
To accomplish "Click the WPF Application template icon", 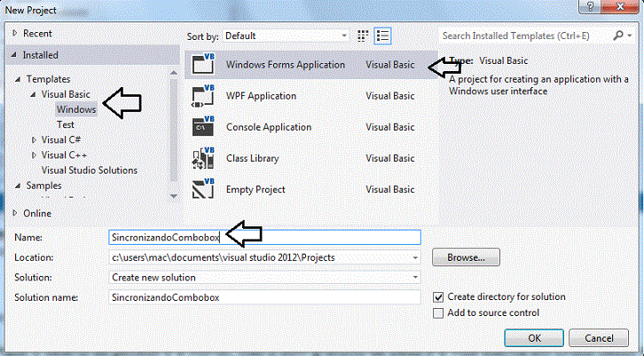I will point(203,95).
